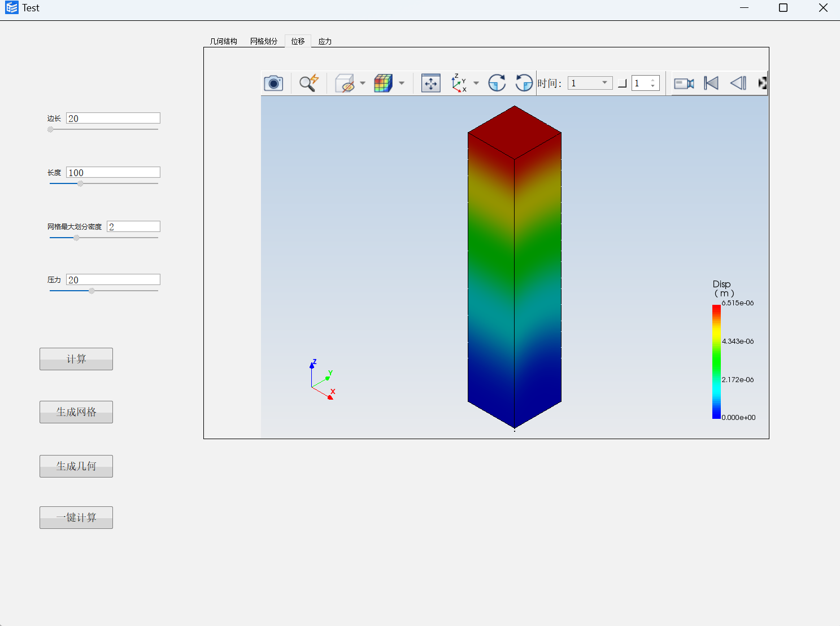Click the colored beam model in viewport
Screen dimensions: 840x626
[515, 267]
